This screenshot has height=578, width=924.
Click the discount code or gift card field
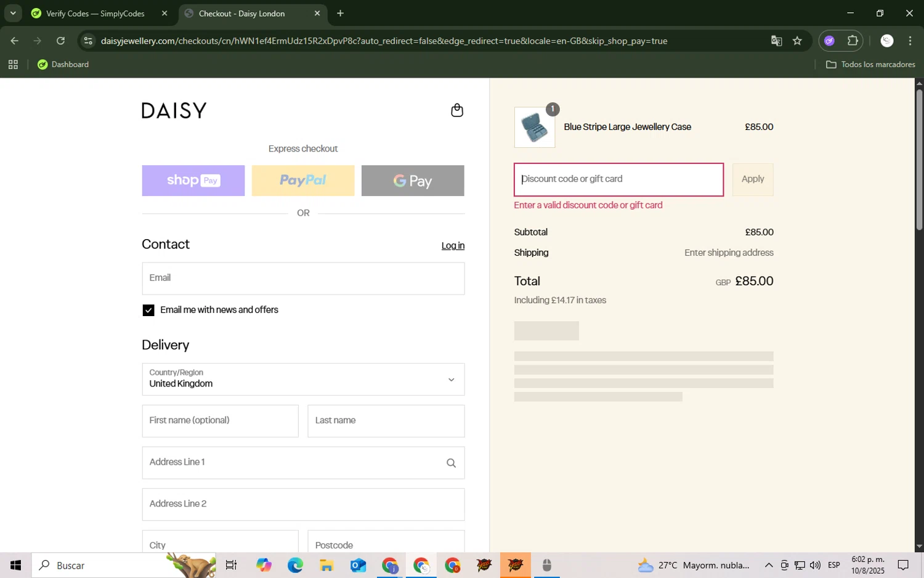pos(618,179)
